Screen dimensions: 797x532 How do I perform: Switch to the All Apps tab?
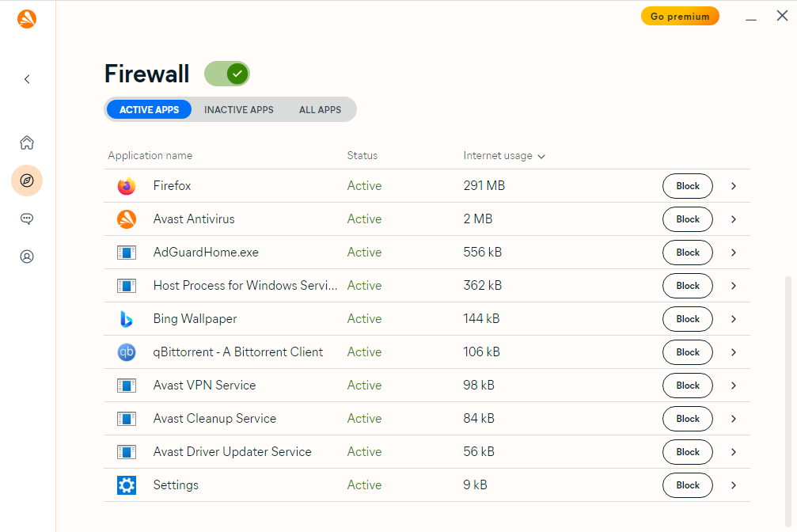point(321,110)
